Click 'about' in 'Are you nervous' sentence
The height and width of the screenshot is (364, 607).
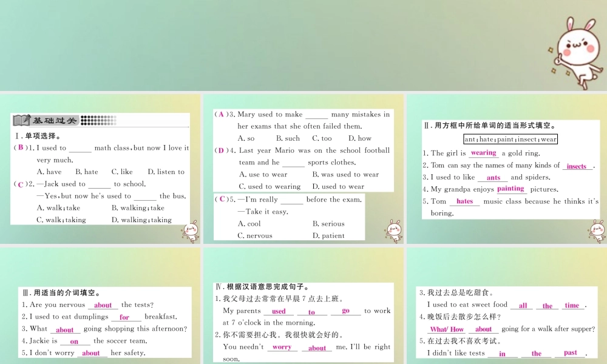click(x=103, y=305)
